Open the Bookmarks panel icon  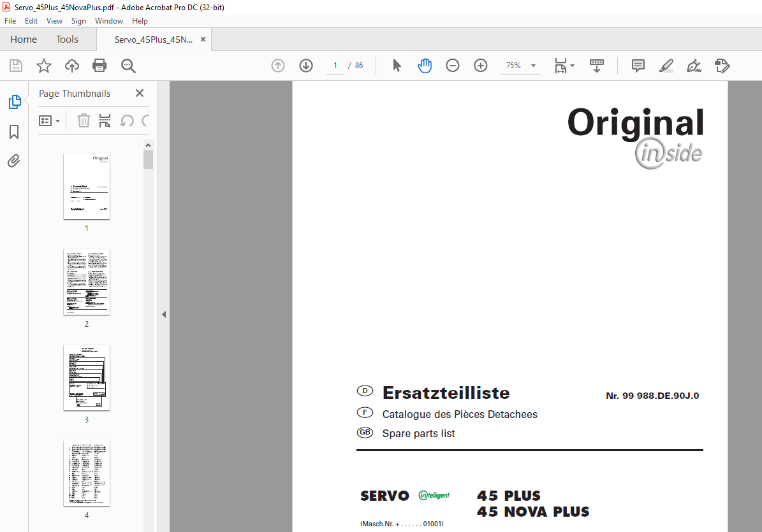[14, 131]
